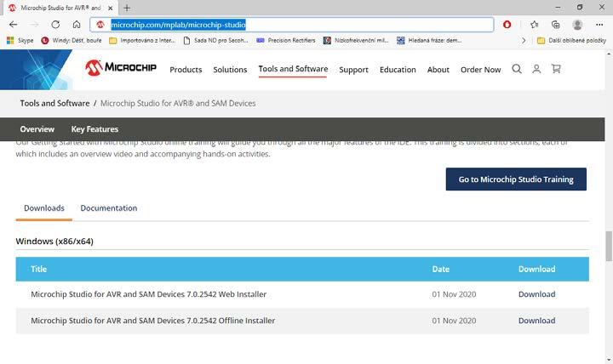
Task: Jump to the Key Features section
Action: (x=95, y=129)
